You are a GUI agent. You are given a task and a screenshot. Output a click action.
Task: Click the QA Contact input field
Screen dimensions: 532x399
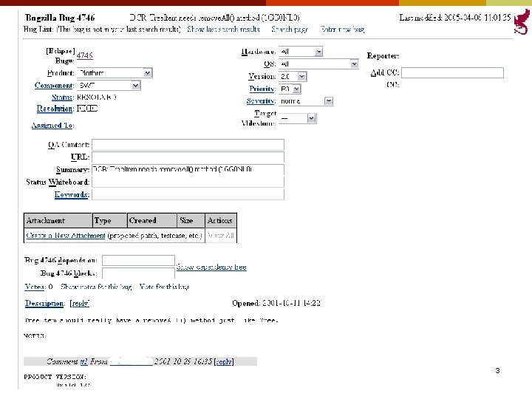pos(188,145)
